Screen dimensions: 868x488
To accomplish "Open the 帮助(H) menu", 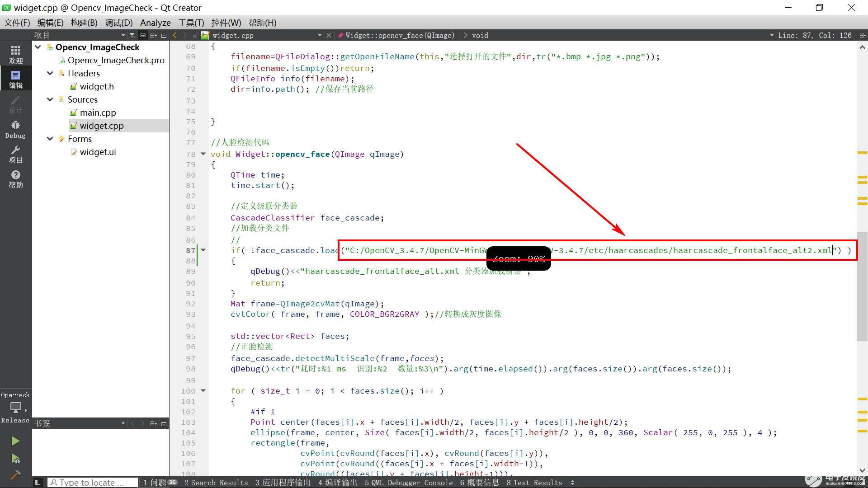I will [x=262, y=23].
